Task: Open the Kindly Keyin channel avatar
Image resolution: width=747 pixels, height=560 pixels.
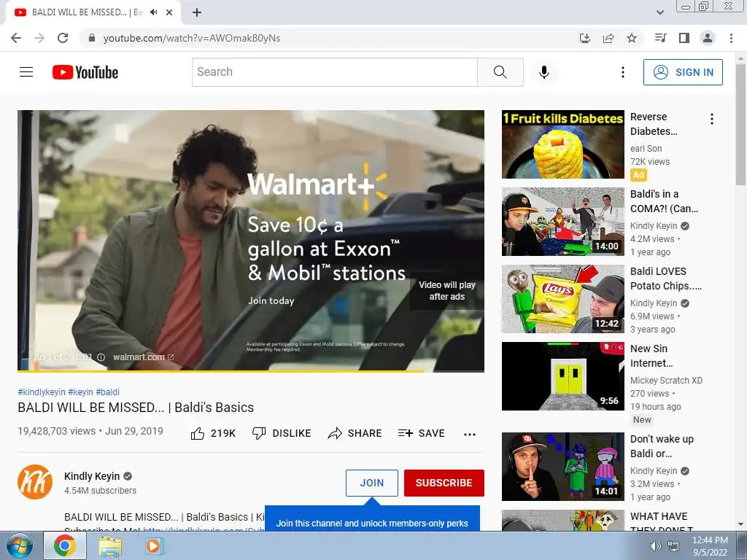Action: click(35, 482)
